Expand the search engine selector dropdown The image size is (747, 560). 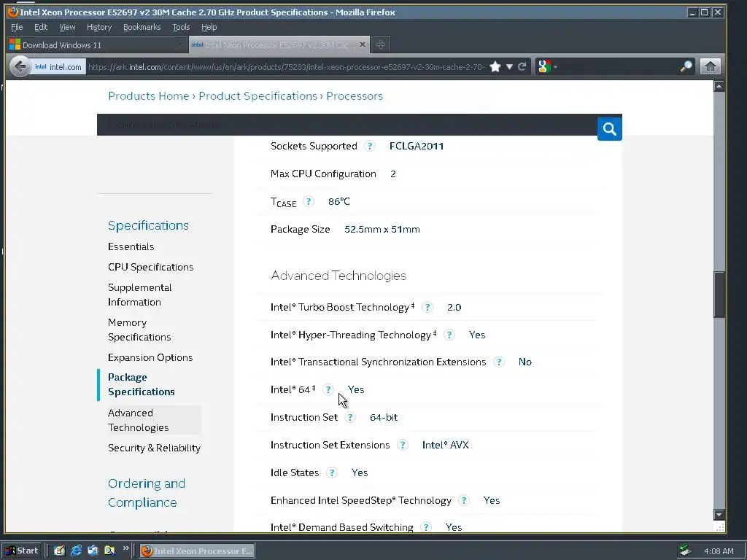coord(555,66)
